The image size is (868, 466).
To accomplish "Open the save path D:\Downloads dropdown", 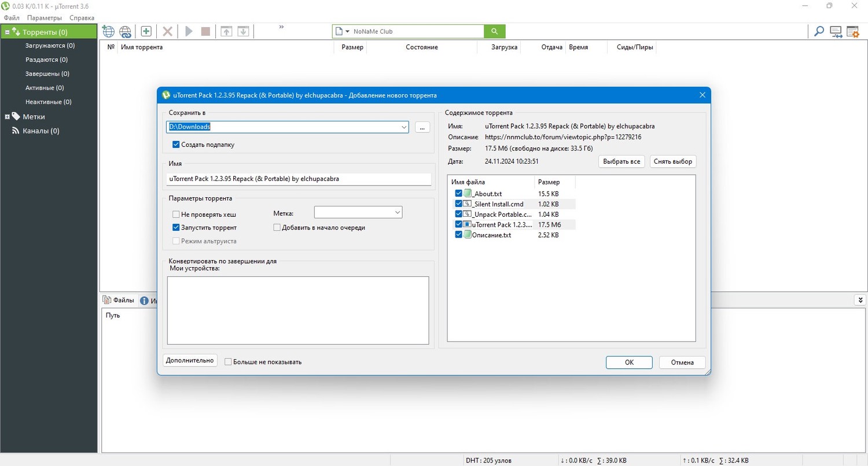I will tap(403, 127).
